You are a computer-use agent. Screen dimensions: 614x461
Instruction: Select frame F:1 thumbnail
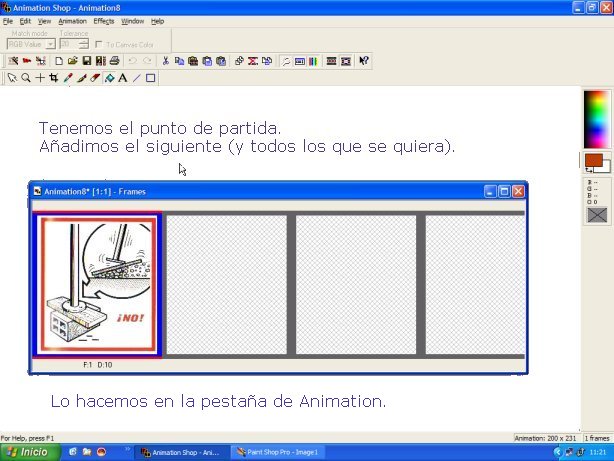[x=97, y=285]
